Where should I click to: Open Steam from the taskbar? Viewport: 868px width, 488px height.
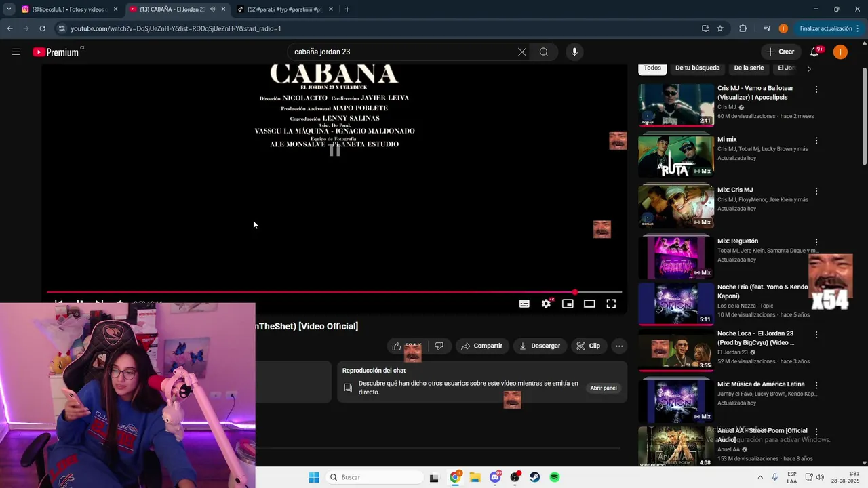pyautogui.click(x=535, y=477)
